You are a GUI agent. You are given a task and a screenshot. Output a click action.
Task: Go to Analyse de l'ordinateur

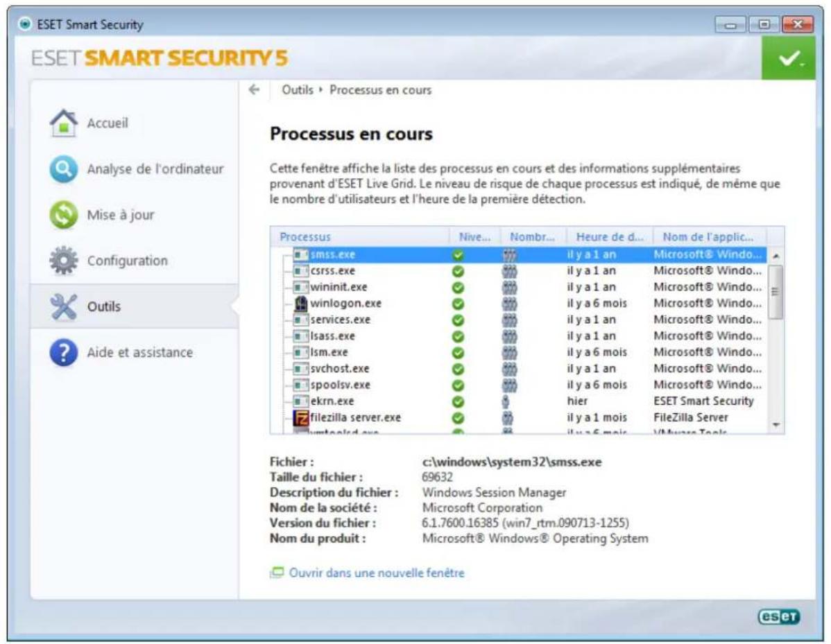[x=135, y=169]
